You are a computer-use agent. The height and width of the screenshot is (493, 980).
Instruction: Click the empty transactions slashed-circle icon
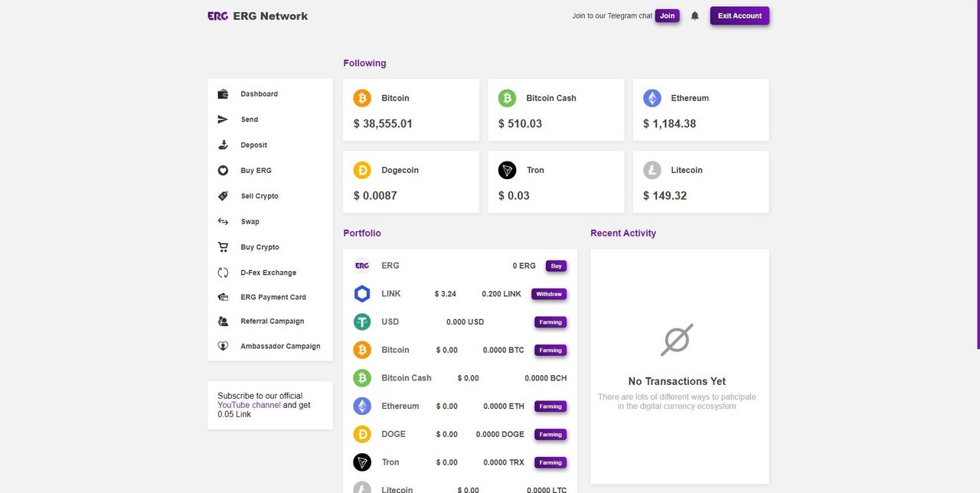(677, 340)
